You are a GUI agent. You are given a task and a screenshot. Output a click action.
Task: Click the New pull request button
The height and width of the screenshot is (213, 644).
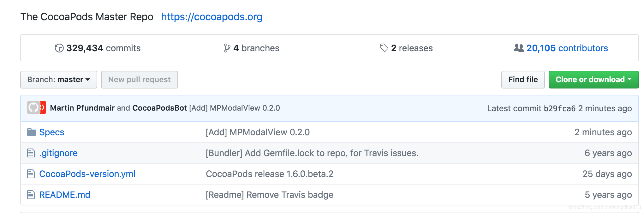(x=140, y=80)
